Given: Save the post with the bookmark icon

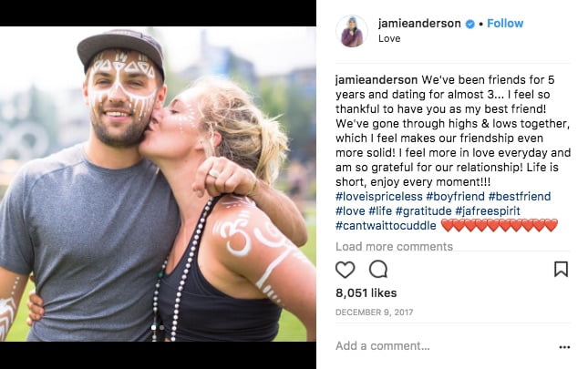Looking at the screenshot, I should click(561, 269).
